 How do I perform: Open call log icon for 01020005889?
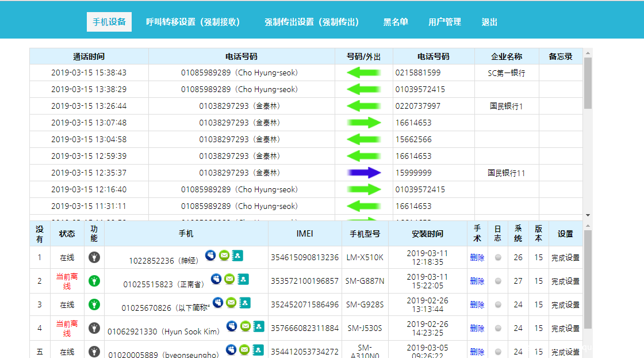(x=231, y=350)
